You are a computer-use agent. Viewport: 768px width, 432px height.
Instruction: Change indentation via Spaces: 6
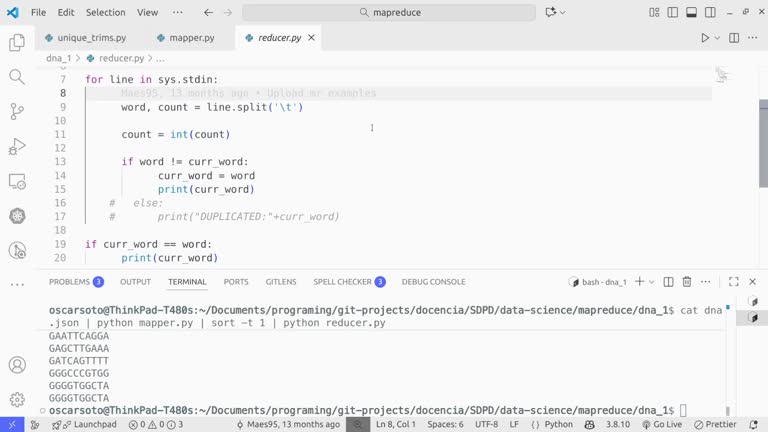tap(445, 425)
